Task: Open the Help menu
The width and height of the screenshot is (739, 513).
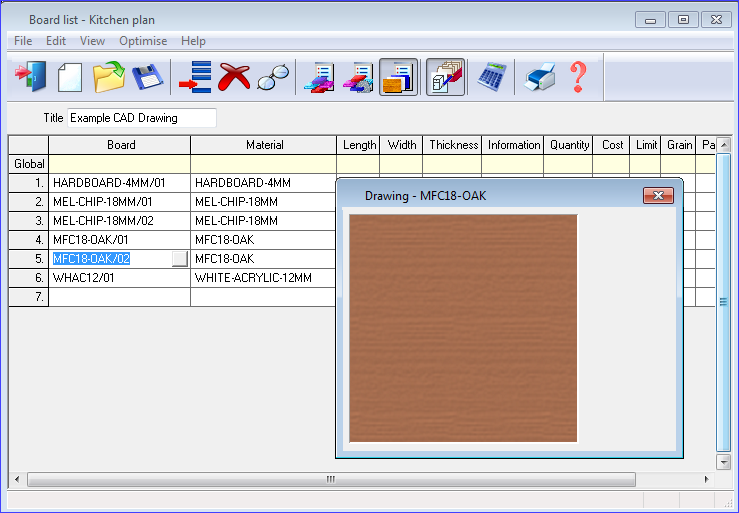Action: pyautogui.click(x=193, y=41)
